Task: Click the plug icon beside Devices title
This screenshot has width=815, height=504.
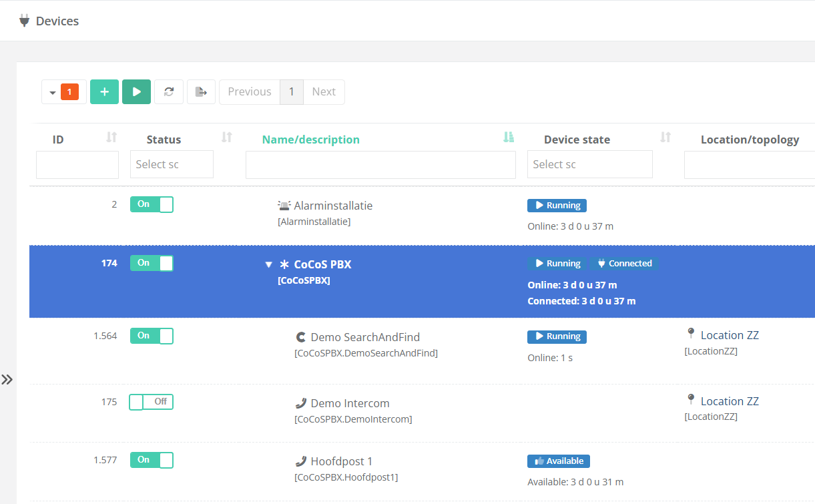Action: [25, 21]
